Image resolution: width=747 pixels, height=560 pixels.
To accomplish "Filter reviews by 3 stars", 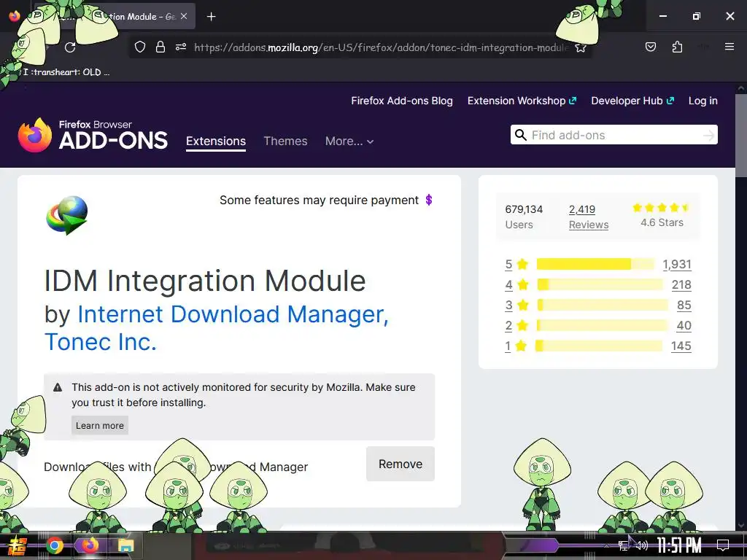I will click(x=516, y=306).
